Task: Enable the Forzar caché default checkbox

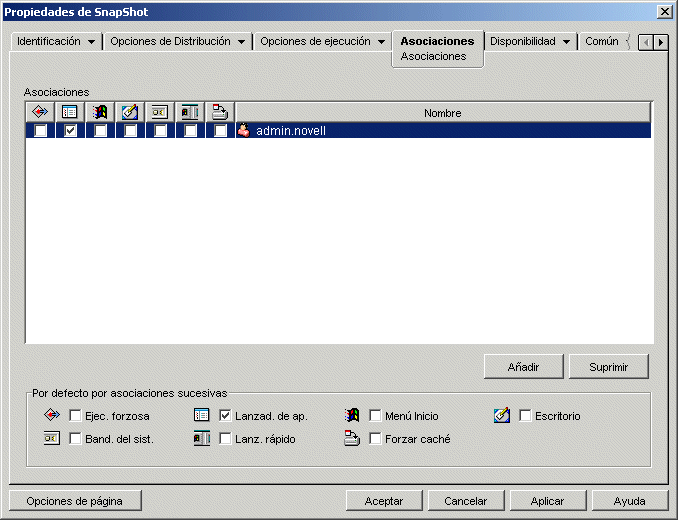Action: pyautogui.click(x=375, y=439)
